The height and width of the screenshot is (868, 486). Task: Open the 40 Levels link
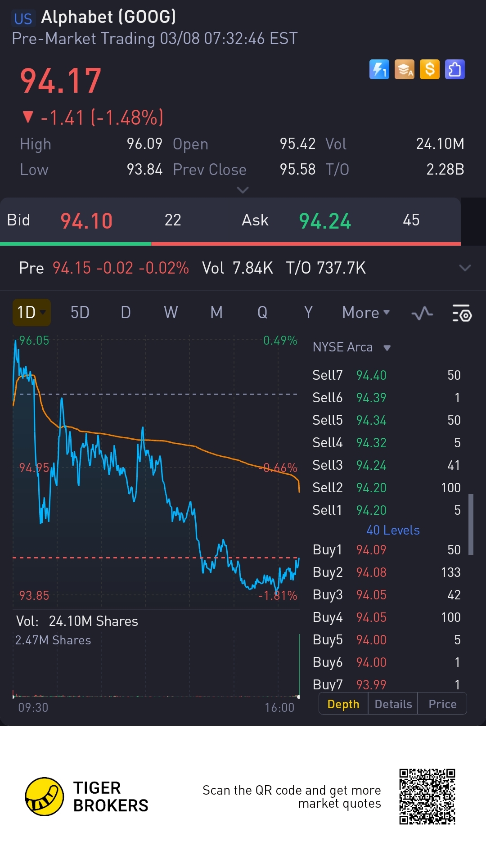point(393,530)
